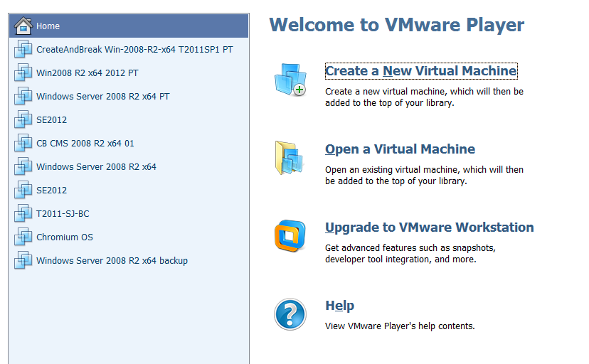The height and width of the screenshot is (364, 589).
Task: Click the VM icon beside T2011-SJ-BC
Action: point(23,214)
